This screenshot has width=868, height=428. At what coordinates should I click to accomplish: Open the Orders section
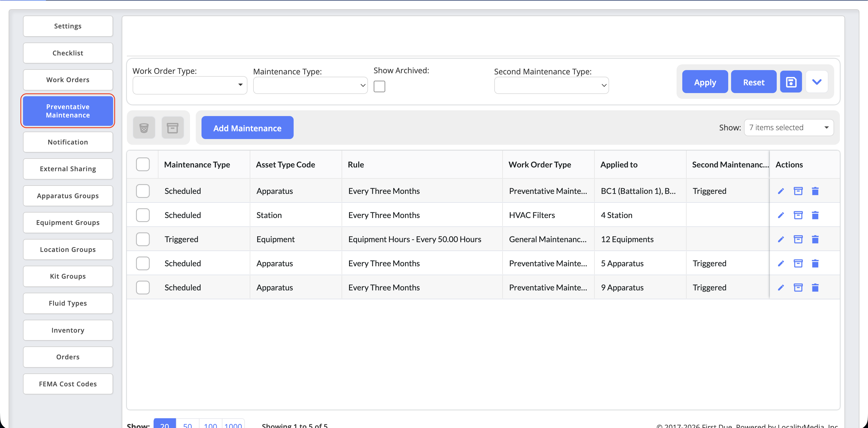pos(68,357)
